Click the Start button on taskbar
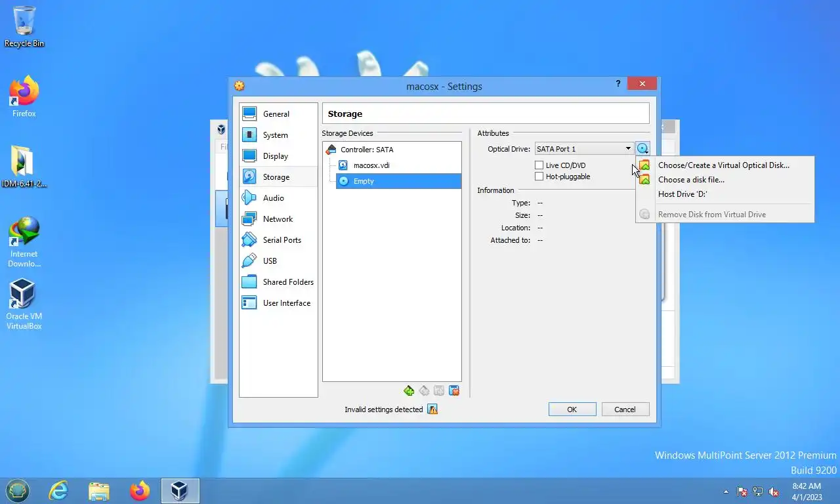Screen dimensions: 840x504 (18, 491)
